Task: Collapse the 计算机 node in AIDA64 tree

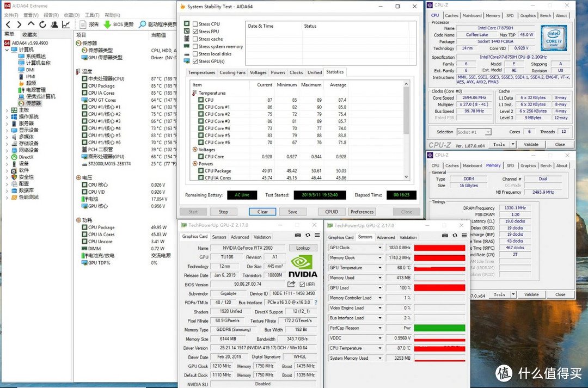Action: pos(7,50)
